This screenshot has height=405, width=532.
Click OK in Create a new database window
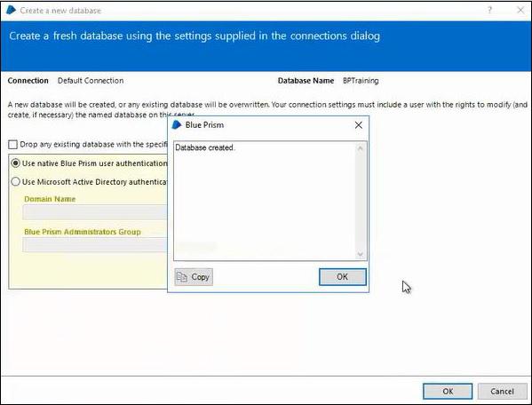(x=448, y=391)
